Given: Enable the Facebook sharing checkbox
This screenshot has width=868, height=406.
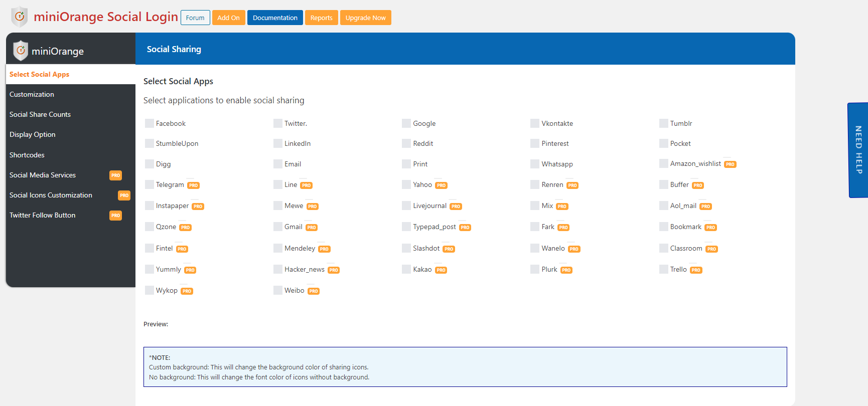Looking at the screenshot, I should (150, 123).
